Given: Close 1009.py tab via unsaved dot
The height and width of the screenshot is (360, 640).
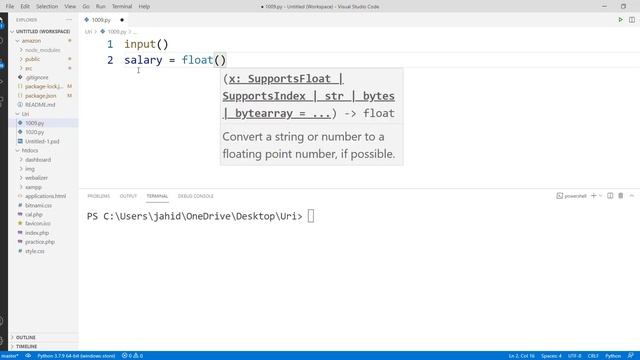Looking at the screenshot, I should pos(122,20).
